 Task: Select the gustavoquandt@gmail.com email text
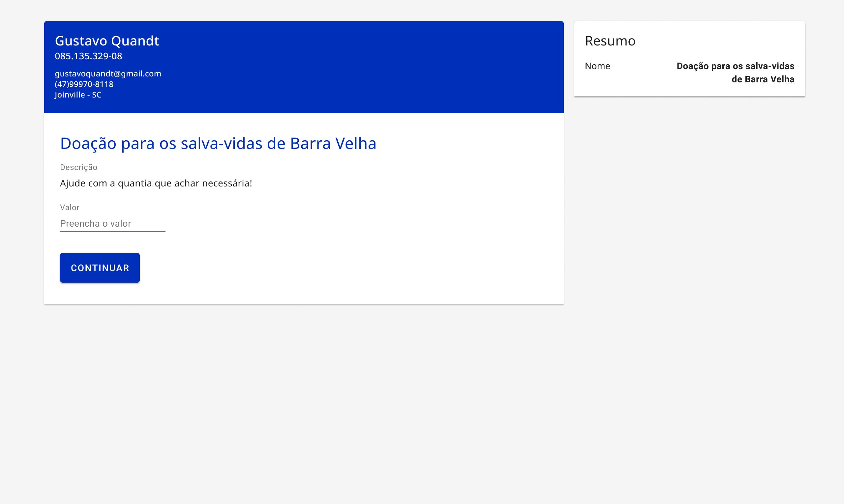[x=108, y=74]
